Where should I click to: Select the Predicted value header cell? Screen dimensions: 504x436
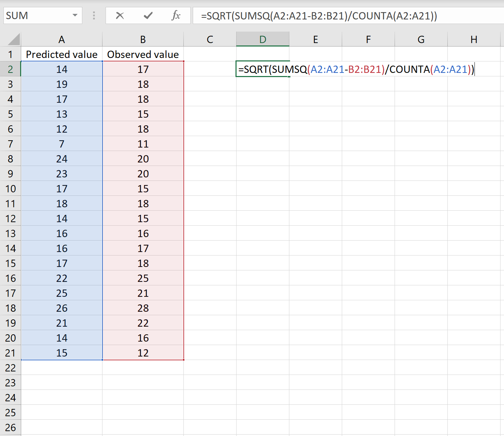click(61, 54)
